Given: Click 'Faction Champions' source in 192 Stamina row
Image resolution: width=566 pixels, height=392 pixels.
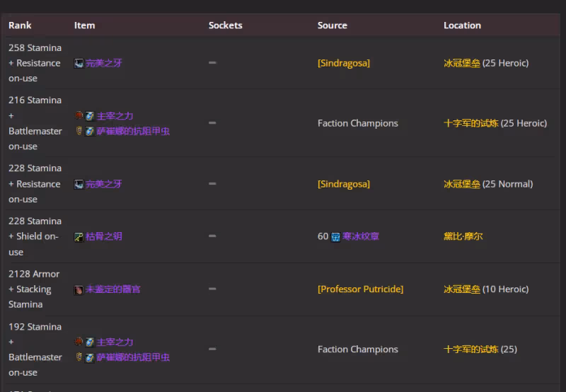Looking at the screenshot, I should pos(358,350).
